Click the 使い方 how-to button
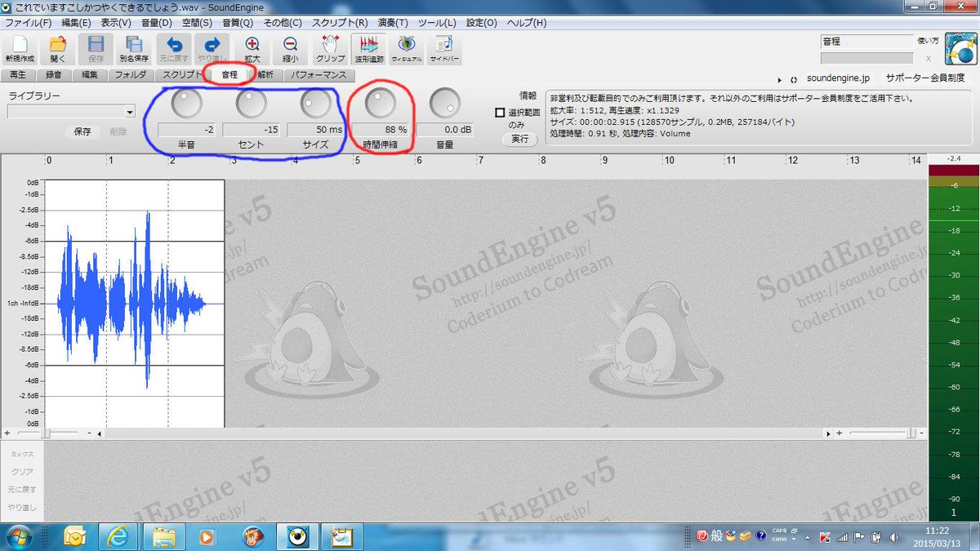Image resolution: width=980 pixels, height=551 pixels. (929, 39)
